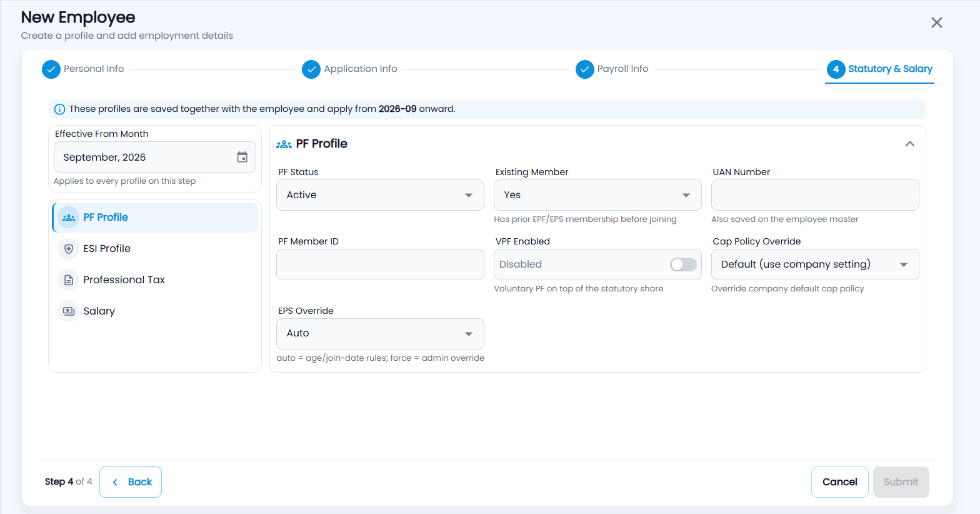The height and width of the screenshot is (514, 980).
Task: Click the Professional Tax document icon
Action: point(69,280)
